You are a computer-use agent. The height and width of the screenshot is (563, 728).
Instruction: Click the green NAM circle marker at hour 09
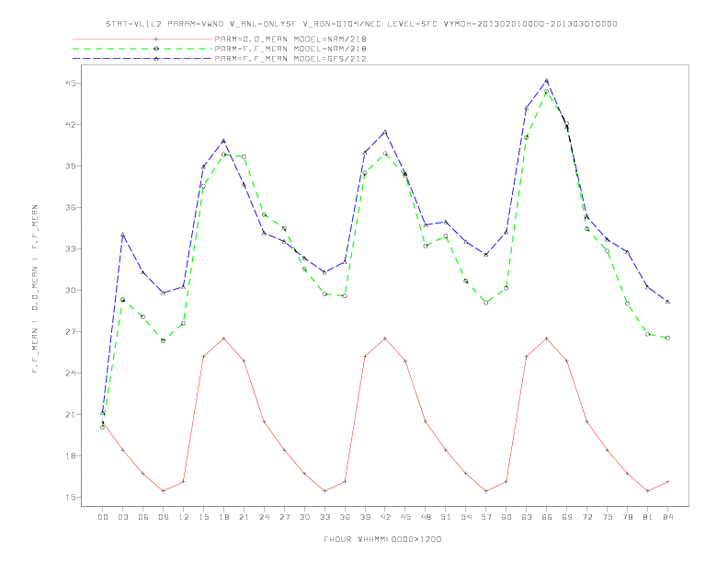tap(163, 340)
